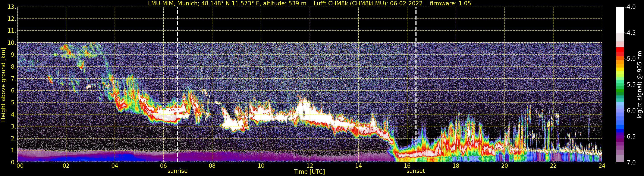644x176 pixels.
Task: Click the 'Time [UTC]' axis title
Action: tap(310, 172)
